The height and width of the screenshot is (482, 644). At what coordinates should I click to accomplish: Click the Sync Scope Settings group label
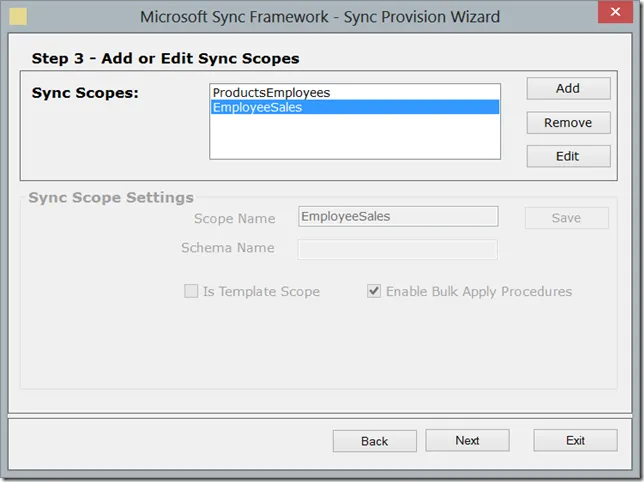coord(111,198)
